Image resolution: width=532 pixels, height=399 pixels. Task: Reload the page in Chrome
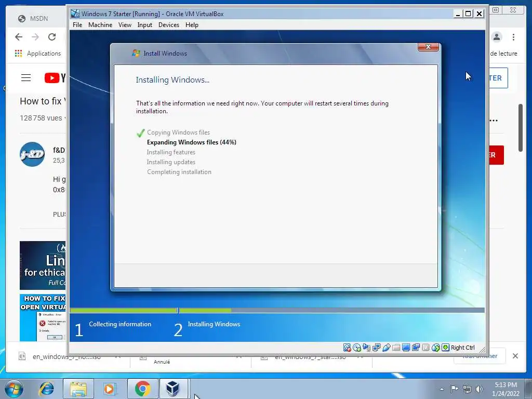click(52, 37)
